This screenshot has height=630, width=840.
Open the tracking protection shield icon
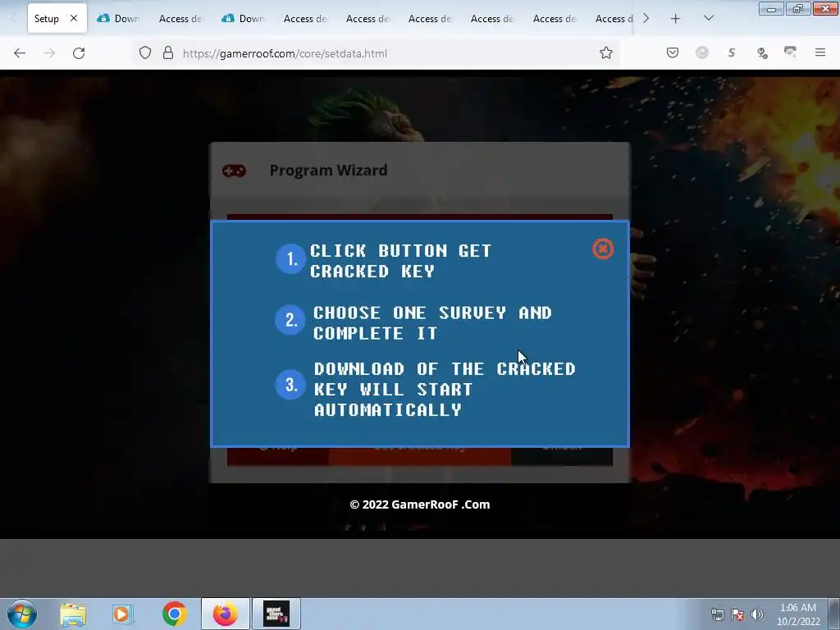point(145,53)
